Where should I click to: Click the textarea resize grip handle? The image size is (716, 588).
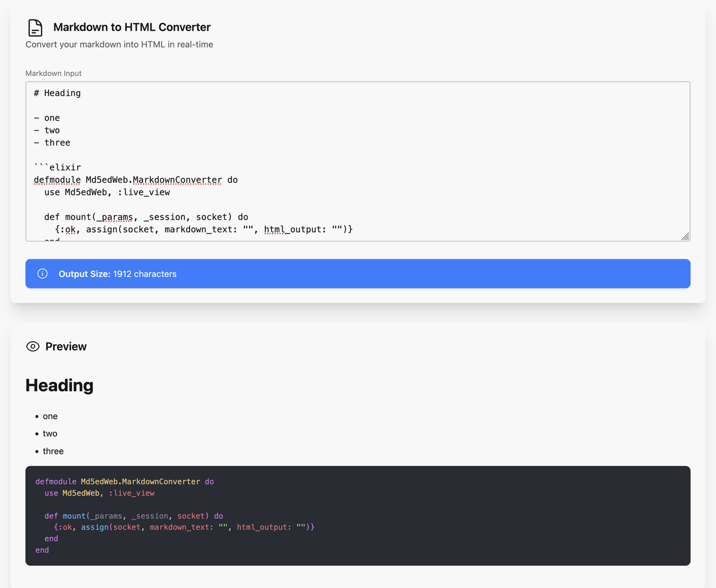[x=686, y=237]
